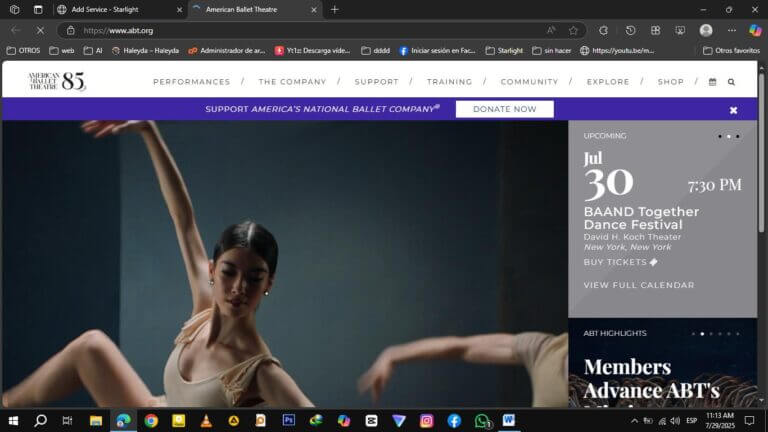Select the second Upcoming carousel dot
The height and width of the screenshot is (432, 768).
(x=728, y=136)
